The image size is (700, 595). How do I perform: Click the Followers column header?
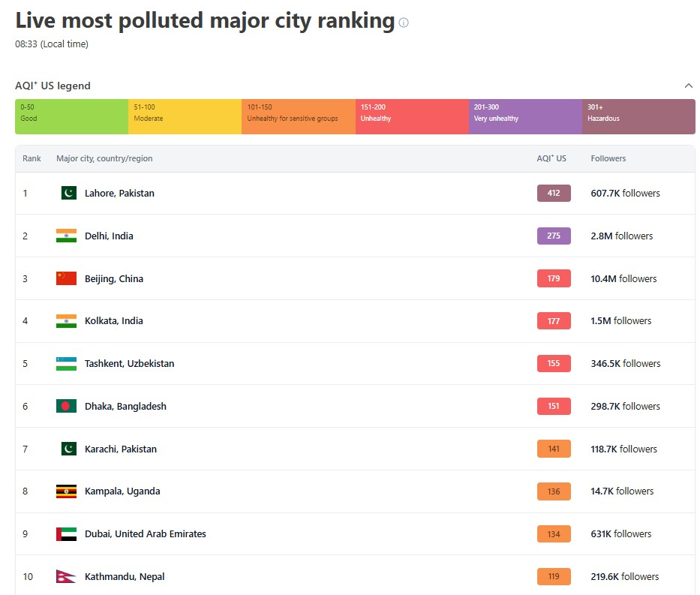pos(608,158)
